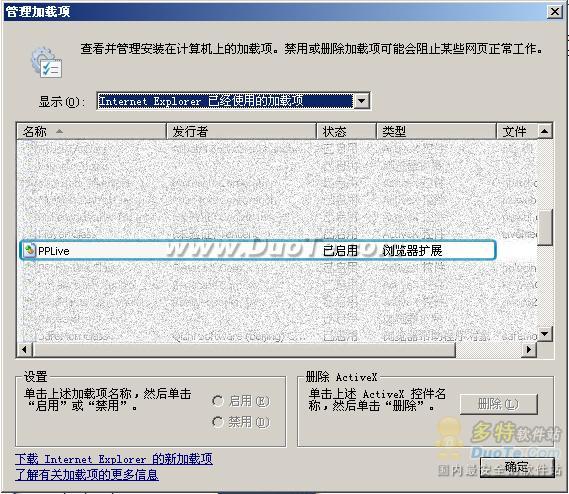Screen dimensions: 569x494
Task: Select the 禁用 radio button
Action: click(x=217, y=422)
